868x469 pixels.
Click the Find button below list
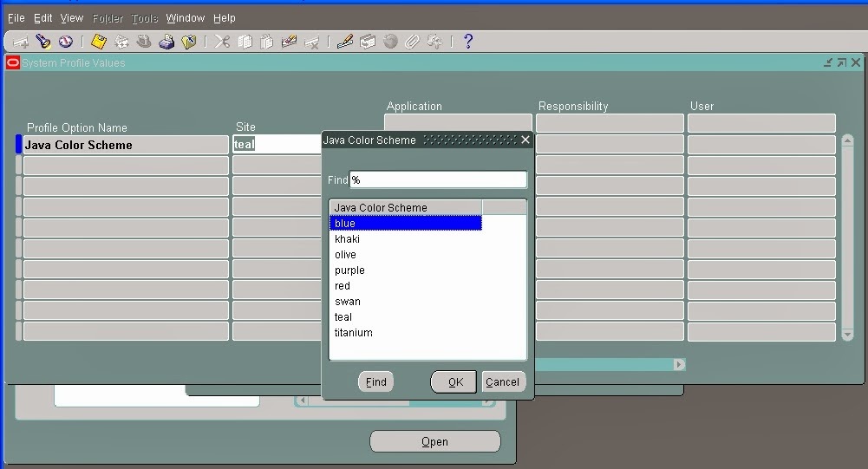(x=375, y=382)
